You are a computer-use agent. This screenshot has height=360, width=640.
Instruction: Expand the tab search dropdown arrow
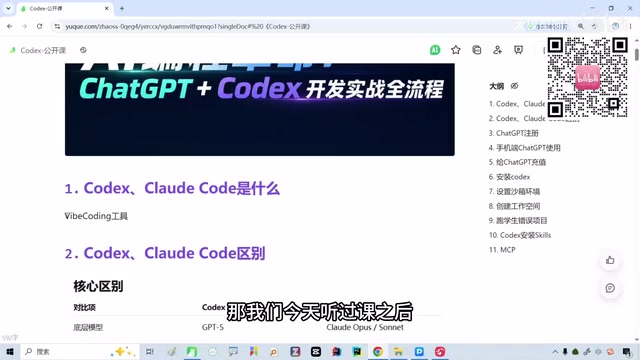click(x=8, y=8)
